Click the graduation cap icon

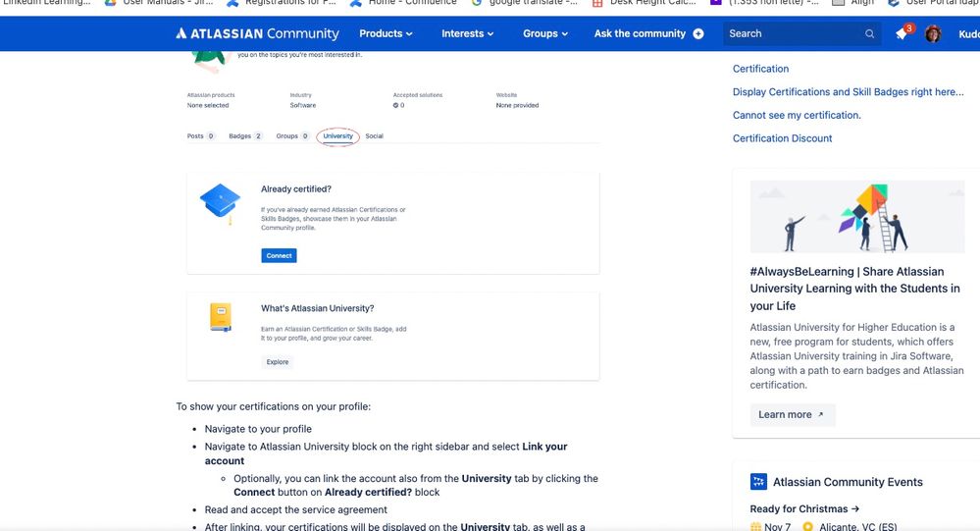[220, 202]
